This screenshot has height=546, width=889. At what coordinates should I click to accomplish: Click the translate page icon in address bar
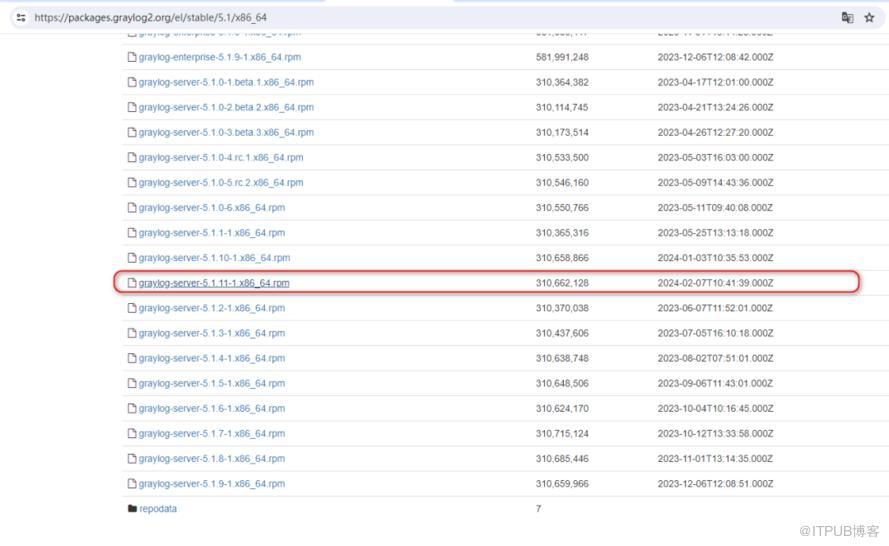847,18
